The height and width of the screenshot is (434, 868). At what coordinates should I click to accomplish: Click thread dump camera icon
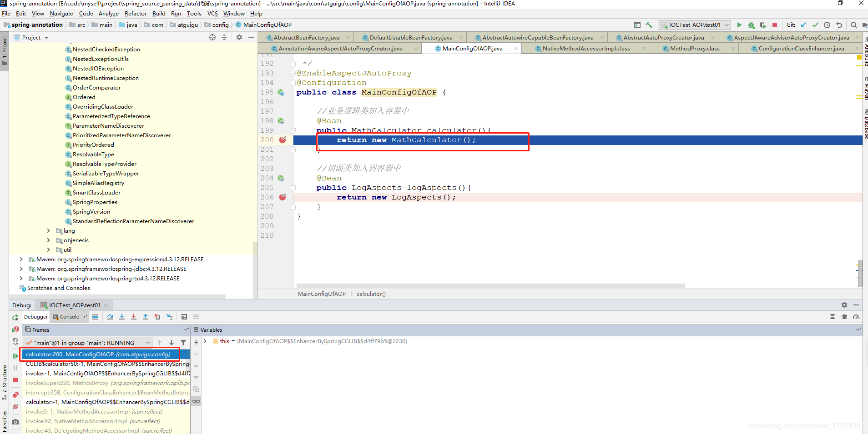pos(15,422)
